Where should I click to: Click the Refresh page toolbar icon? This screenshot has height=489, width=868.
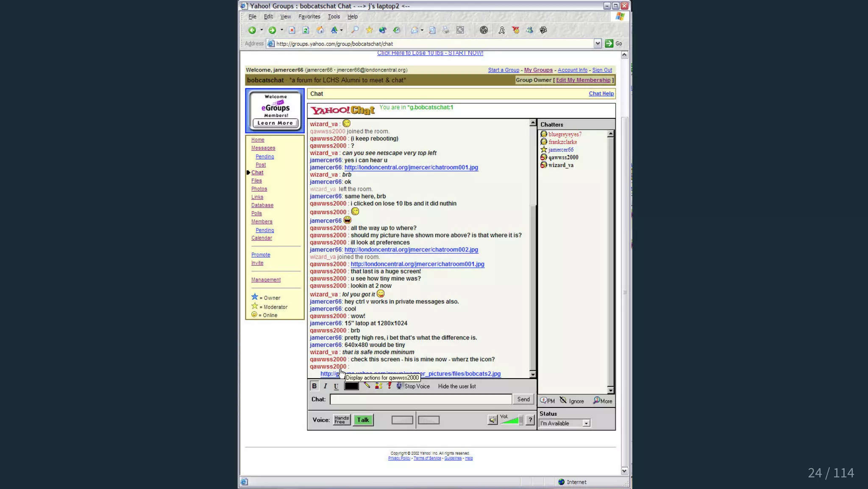(306, 30)
